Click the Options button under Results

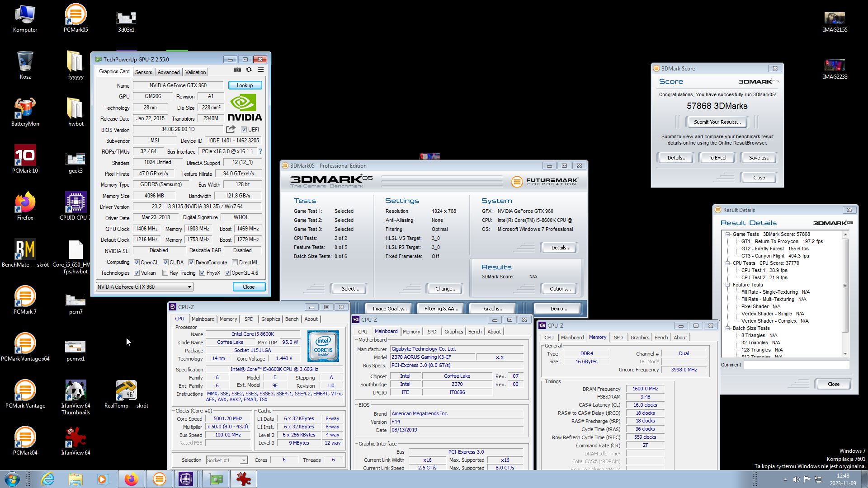(x=560, y=289)
